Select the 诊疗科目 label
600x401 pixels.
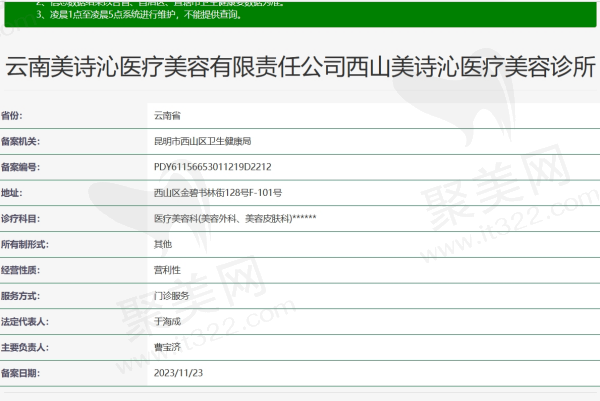coord(20,218)
